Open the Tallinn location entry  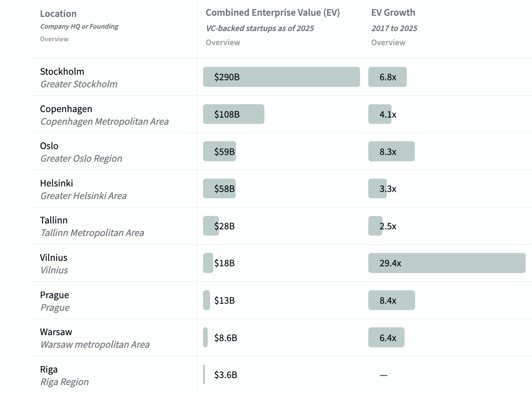click(x=54, y=220)
